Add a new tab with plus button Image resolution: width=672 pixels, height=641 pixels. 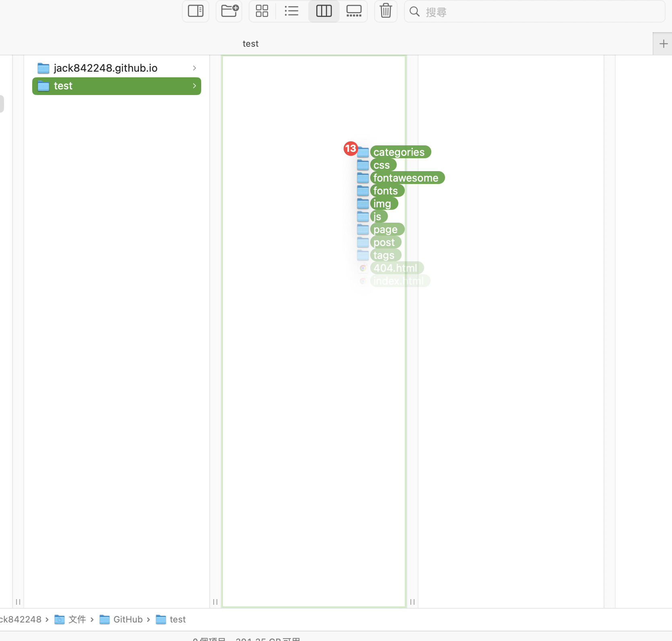coord(663,43)
